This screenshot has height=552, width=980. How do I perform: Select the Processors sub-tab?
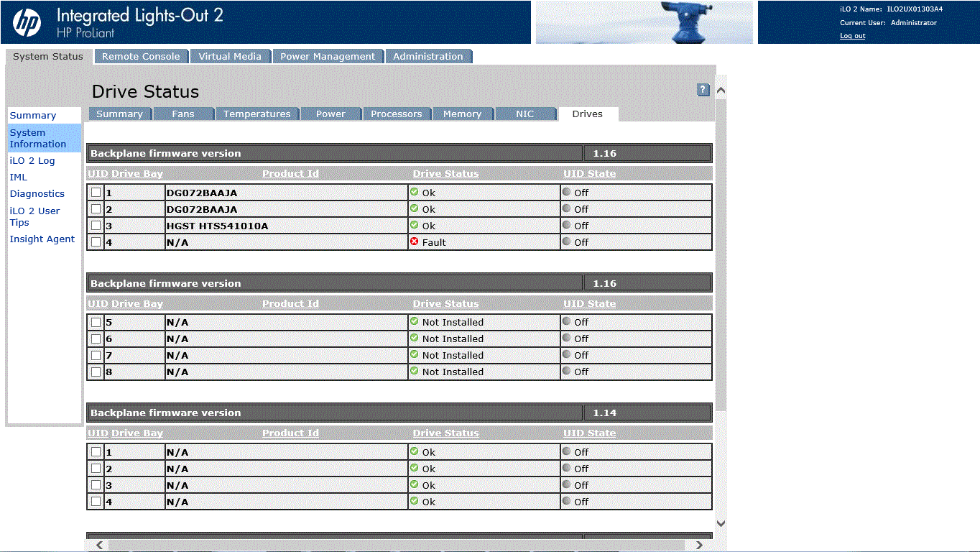(397, 114)
